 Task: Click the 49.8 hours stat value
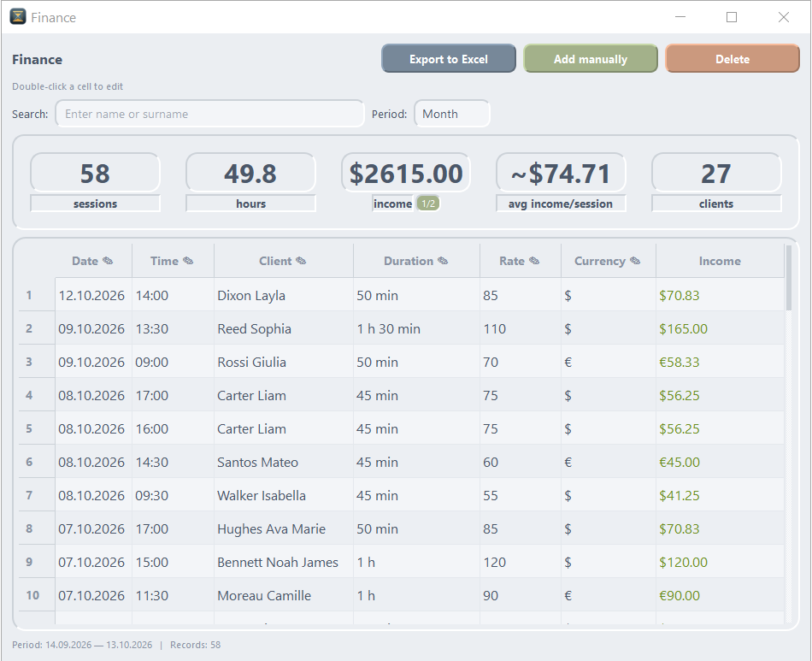[x=250, y=173]
